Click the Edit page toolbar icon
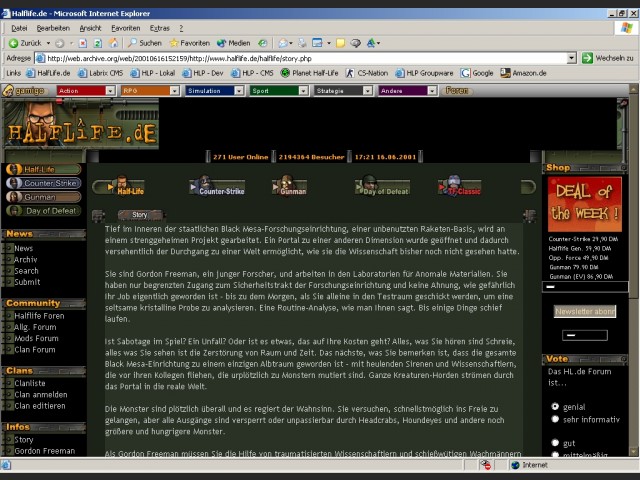The image size is (640, 480). 317,43
